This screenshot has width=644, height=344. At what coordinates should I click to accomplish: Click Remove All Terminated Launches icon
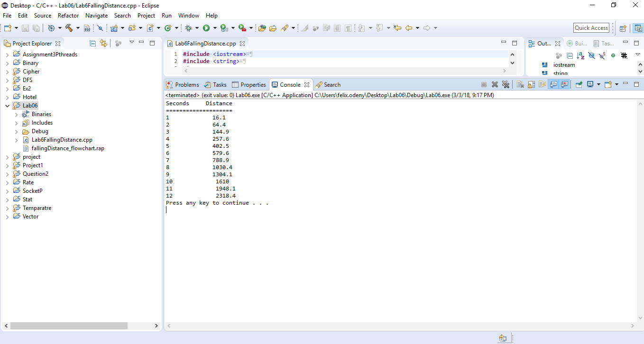pos(506,84)
